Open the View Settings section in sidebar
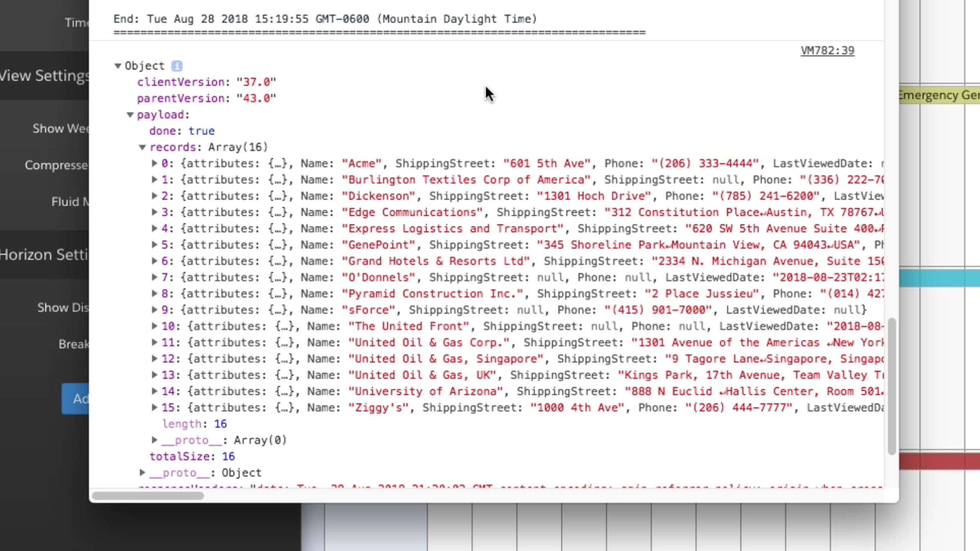The image size is (980, 551). click(x=44, y=76)
